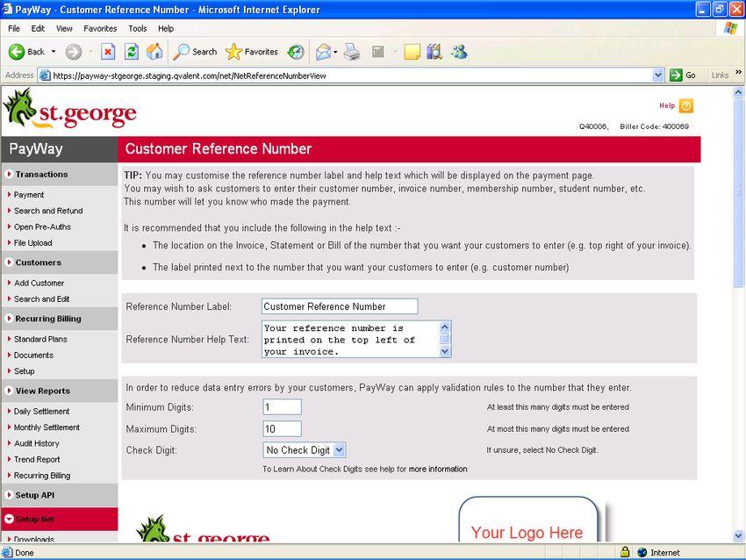746x560 pixels.
Task: Open the Edit menu
Action: [x=38, y=28]
